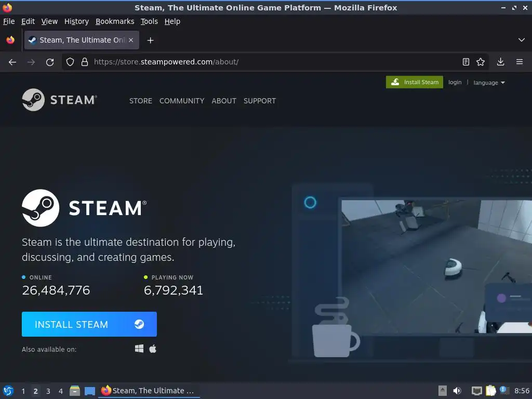The image size is (532, 399).
Task: Open the File menu
Action: click(9, 21)
